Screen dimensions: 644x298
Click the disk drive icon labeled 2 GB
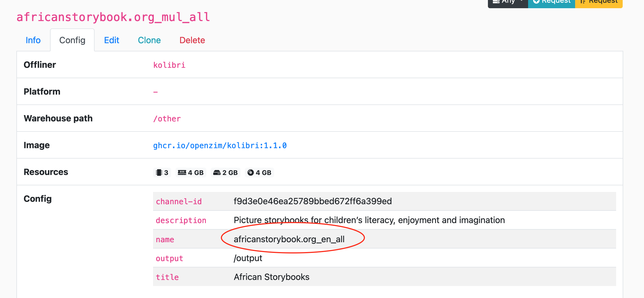pyautogui.click(x=217, y=173)
